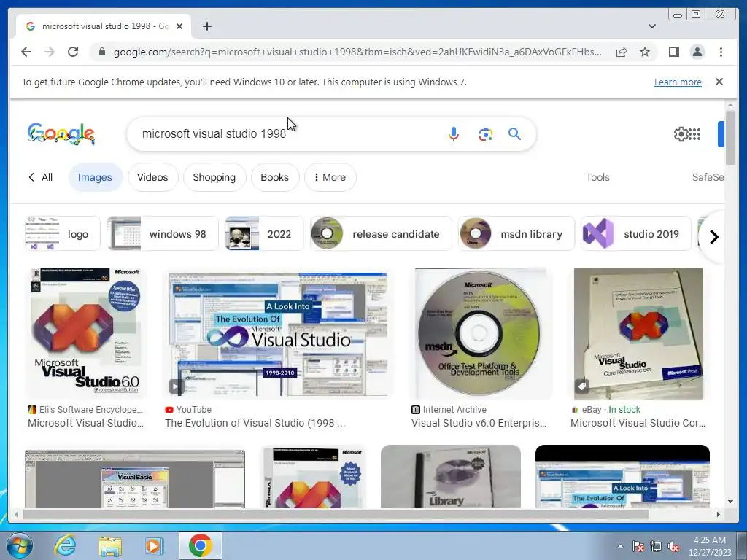The width and height of the screenshot is (747, 560).
Task: Open the MSDN Library case thumbnail
Action: coord(451,476)
